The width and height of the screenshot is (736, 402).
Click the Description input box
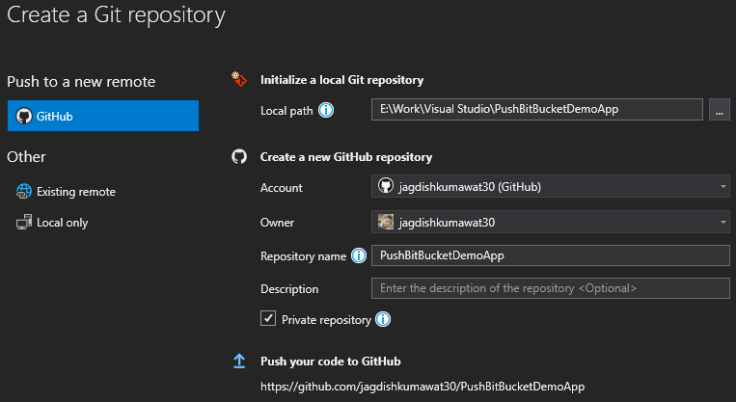pyautogui.click(x=550, y=289)
